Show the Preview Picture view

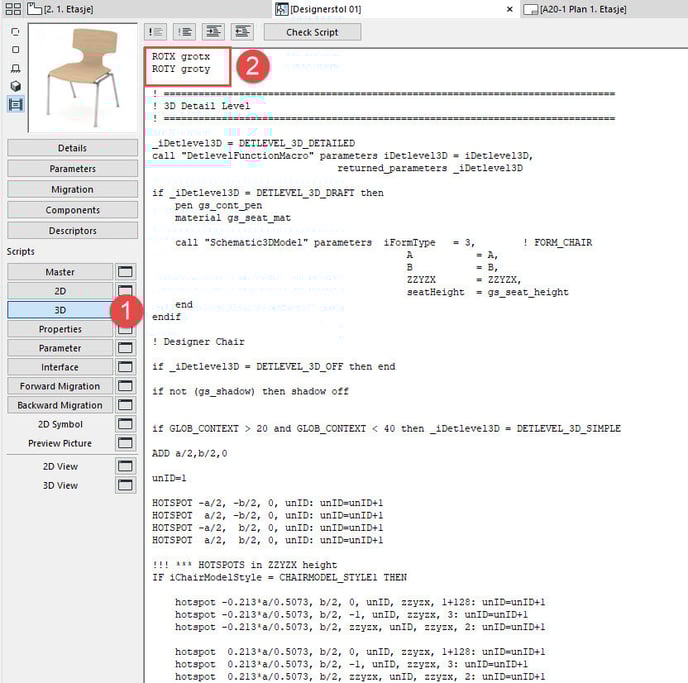[60, 443]
